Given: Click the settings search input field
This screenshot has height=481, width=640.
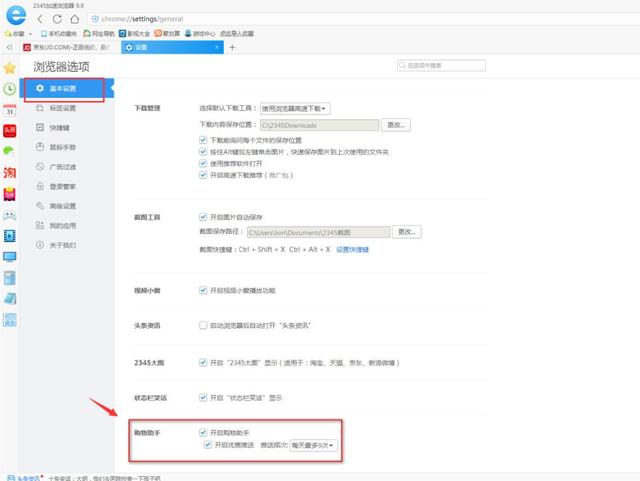Looking at the screenshot, I should (441, 65).
